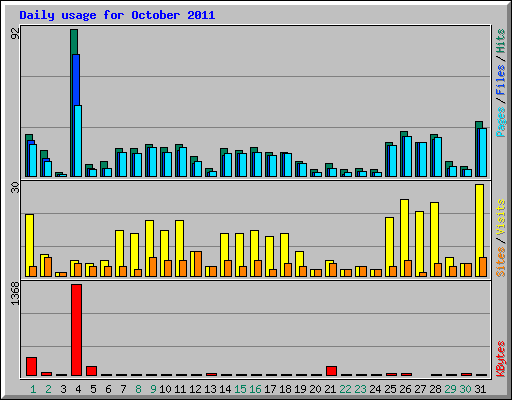Click the red KBytes bar on day 1
This screenshot has width=512, height=400.
click(x=31, y=367)
